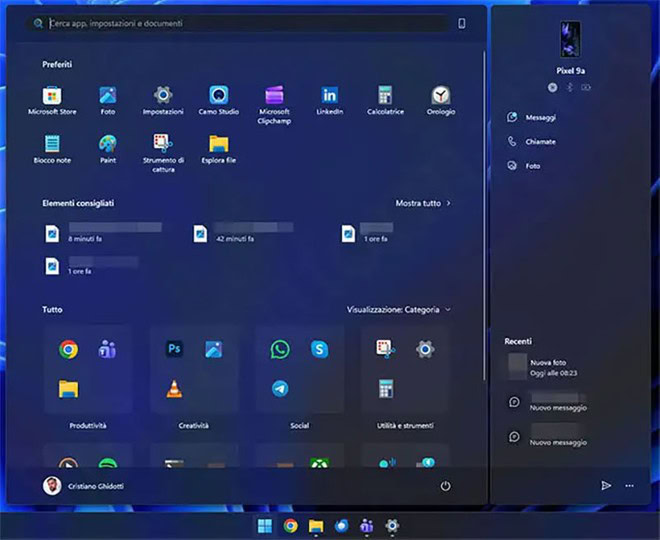Toggle the Bluetooth status icon under Pixel 9a
Image resolution: width=660 pixels, height=540 pixels.
click(570, 88)
